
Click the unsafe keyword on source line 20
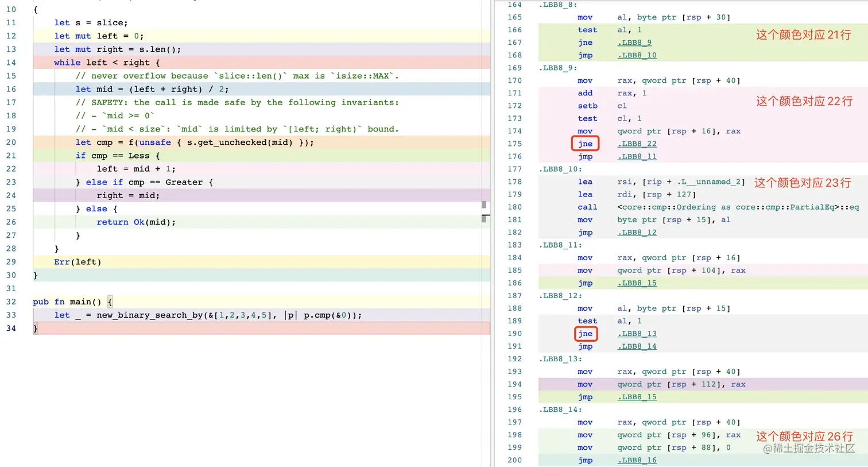[x=155, y=142]
